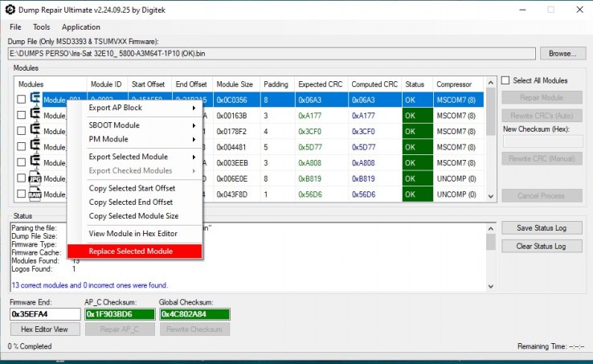593x364 pixels.
Task: Click Clear Status Log button
Action: coord(542,246)
